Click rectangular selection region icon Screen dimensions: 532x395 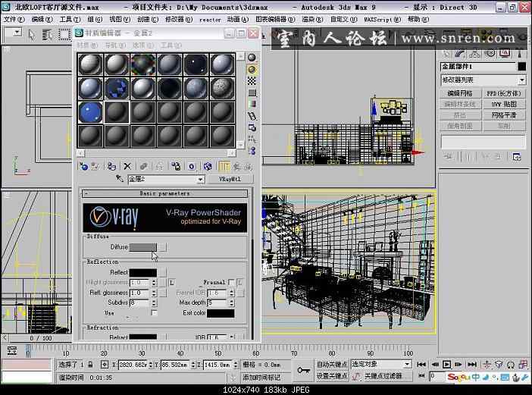64,35
